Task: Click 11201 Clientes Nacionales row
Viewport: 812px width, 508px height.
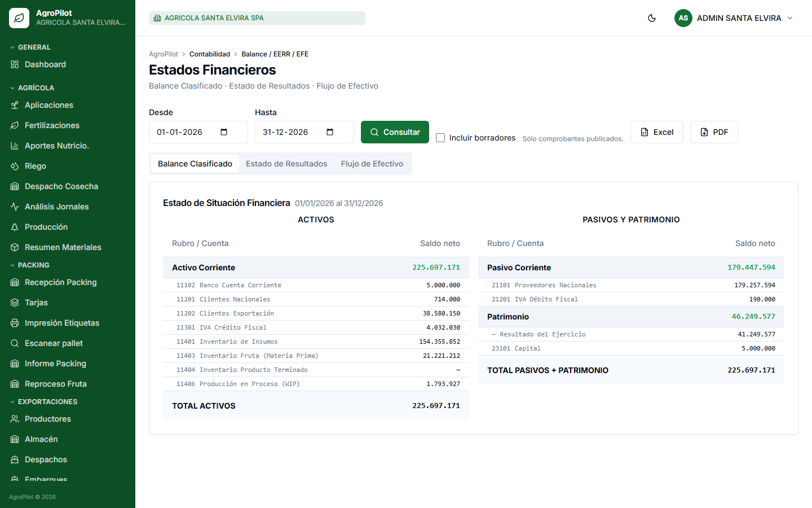Action: [x=316, y=299]
